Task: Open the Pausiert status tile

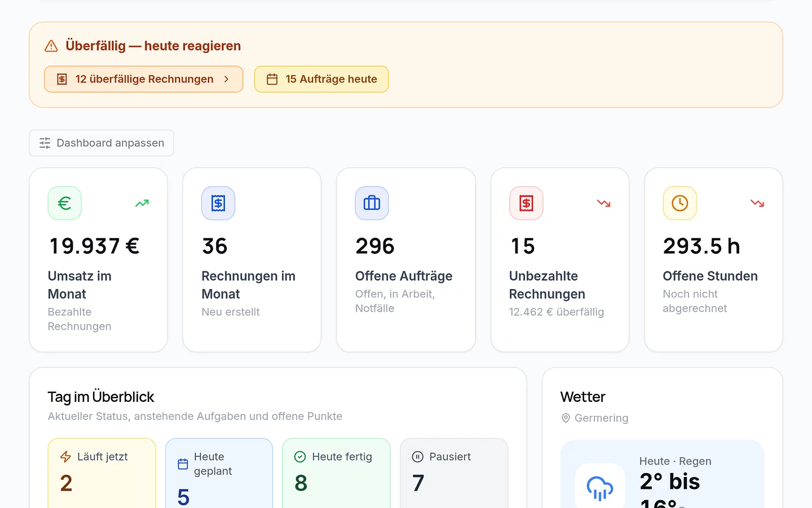Action: tap(454, 473)
